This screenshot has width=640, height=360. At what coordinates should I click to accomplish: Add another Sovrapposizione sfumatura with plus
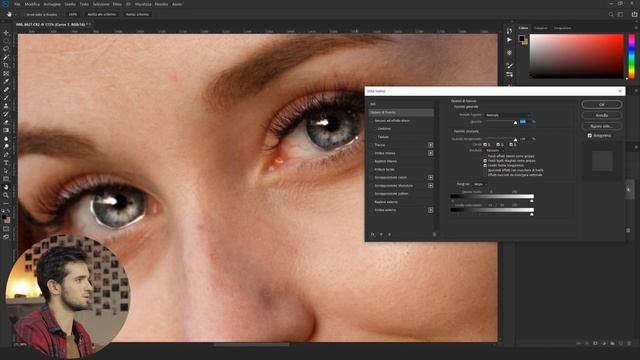[x=431, y=186]
